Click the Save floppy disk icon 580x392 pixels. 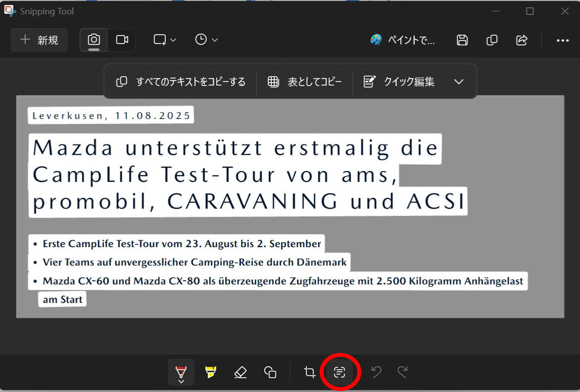462,40
